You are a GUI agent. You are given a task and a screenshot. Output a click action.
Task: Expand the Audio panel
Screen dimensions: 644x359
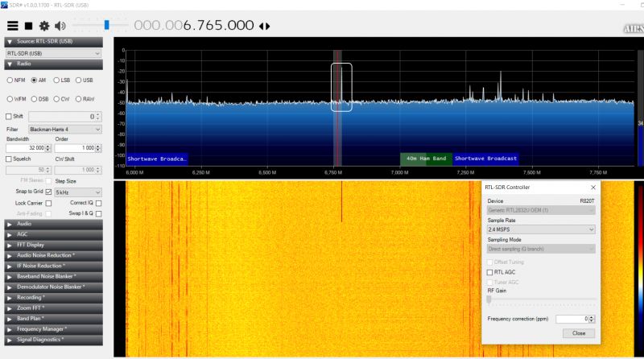pos(53,225)
